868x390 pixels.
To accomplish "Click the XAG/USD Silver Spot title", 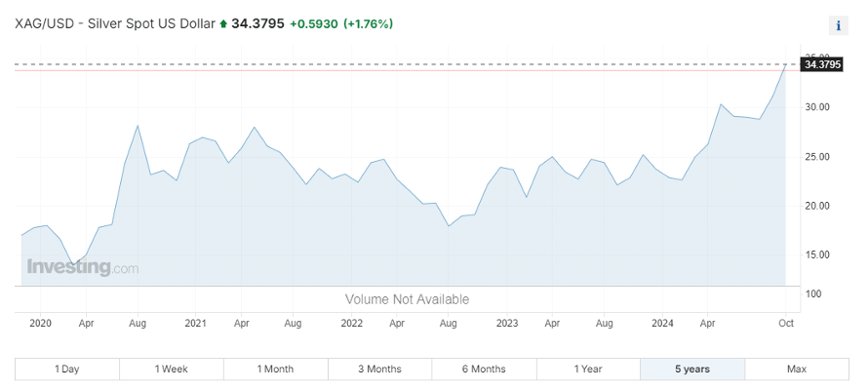I will click(x=114, y=22).
